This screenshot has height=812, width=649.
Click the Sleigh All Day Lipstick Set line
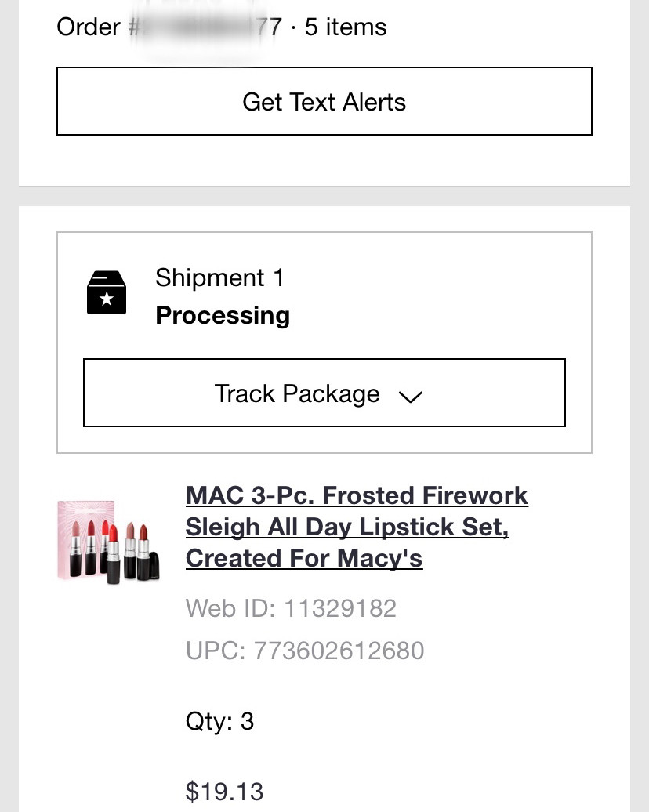[x=347, y=527]
